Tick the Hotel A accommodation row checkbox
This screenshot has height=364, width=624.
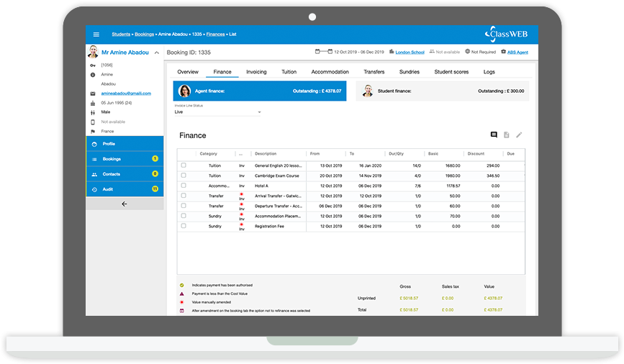[x=184, y=186]
